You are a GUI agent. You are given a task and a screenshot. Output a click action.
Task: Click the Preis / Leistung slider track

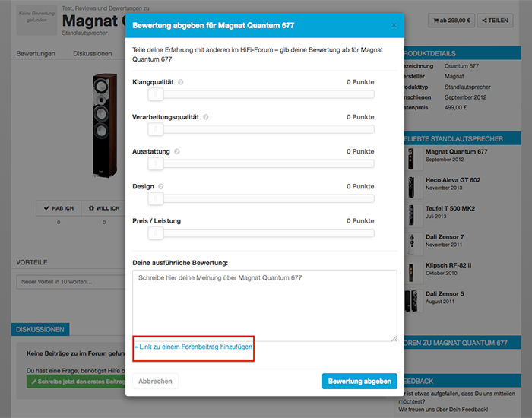[x=261, y=233]
